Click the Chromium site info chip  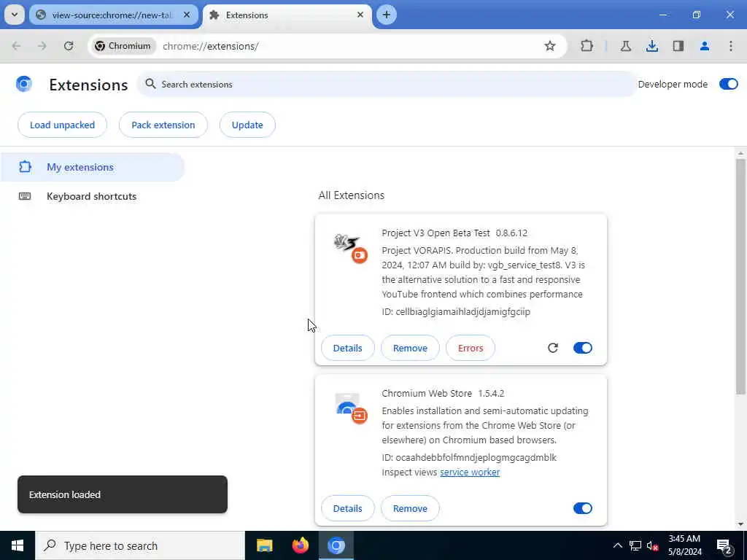coord(123,46)
